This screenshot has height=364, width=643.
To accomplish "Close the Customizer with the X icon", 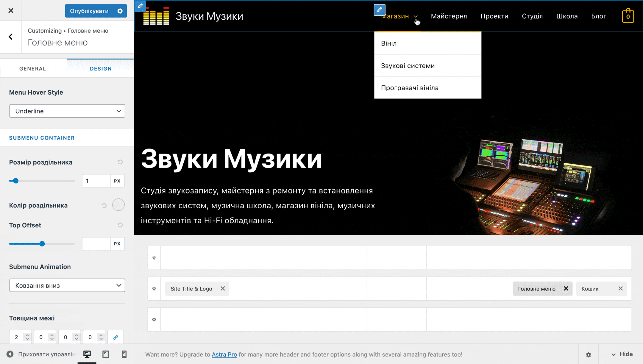I will pos(11,11).
